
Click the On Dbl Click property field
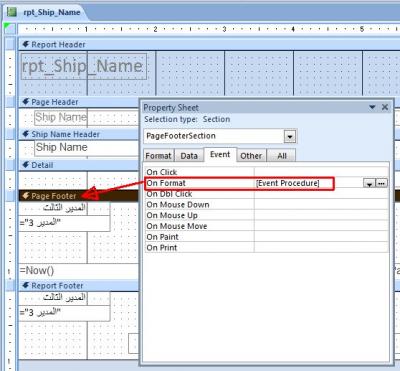(321, 194)
